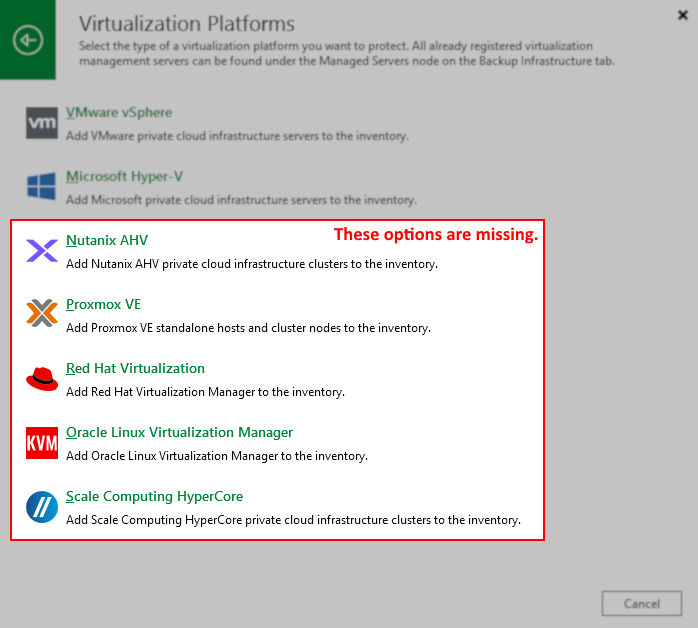This screenshot has height=628, width=698.
Task: Click 'Add Red Hat Virtualization Manager' description
Action: pos(205,392)
